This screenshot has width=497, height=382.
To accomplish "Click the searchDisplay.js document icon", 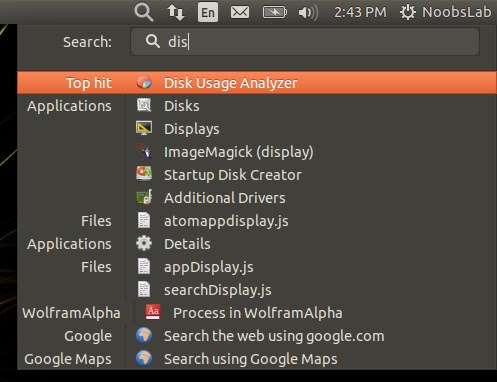I will tap(144, 289).
